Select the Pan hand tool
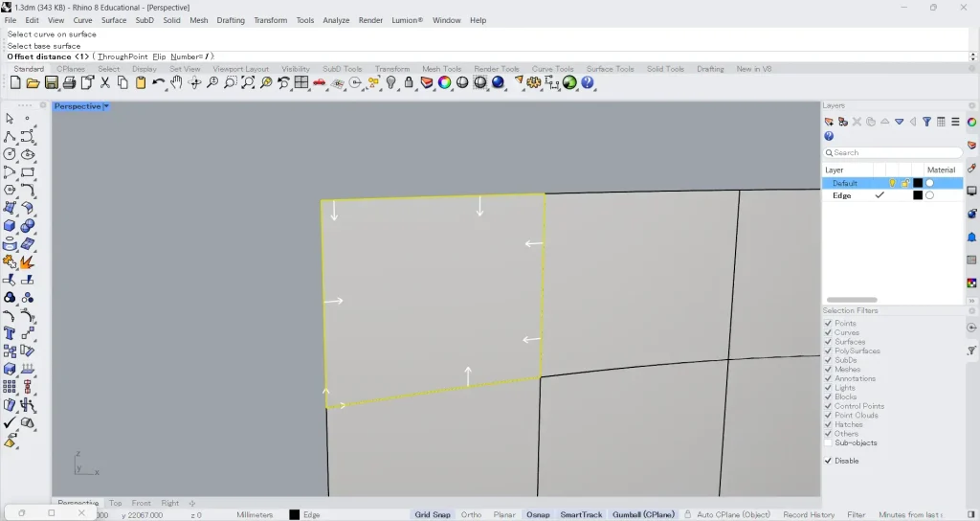 click(176, 82)
